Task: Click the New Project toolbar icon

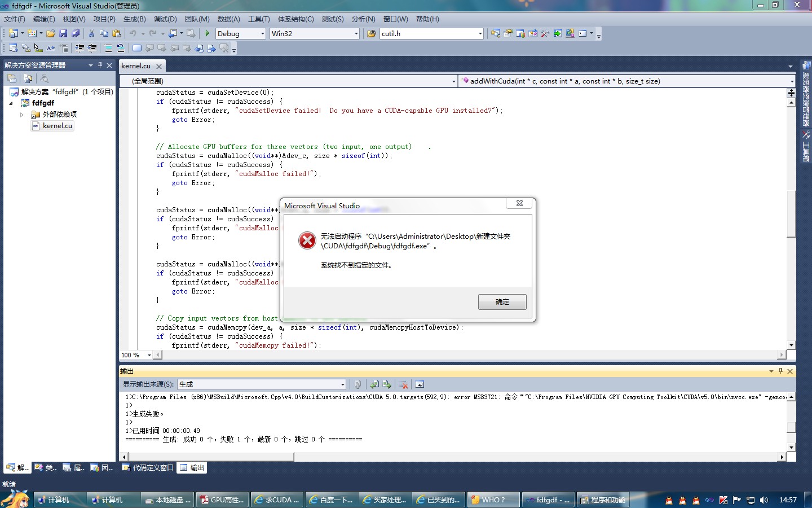Action: [14, 34]
